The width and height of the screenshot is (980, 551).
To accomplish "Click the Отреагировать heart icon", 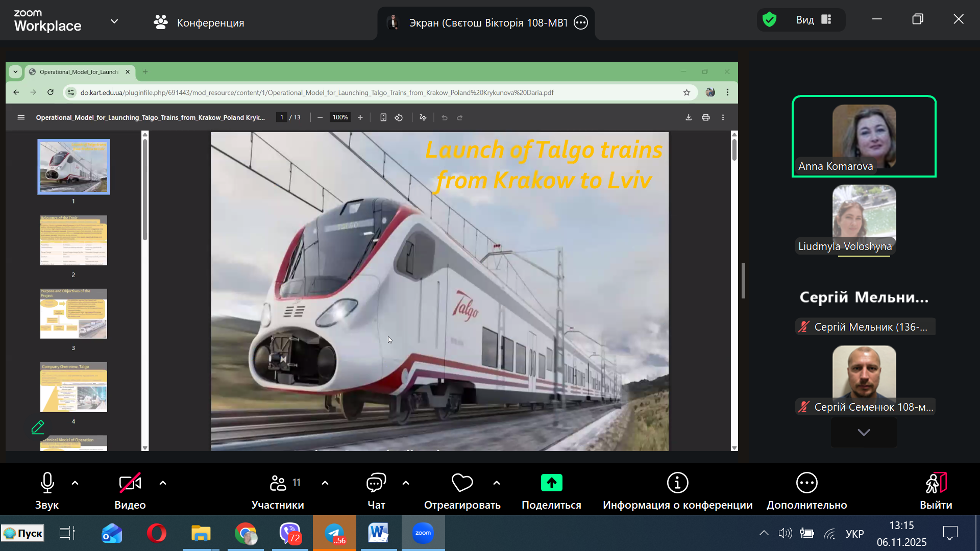I will [x=462, y=483].
